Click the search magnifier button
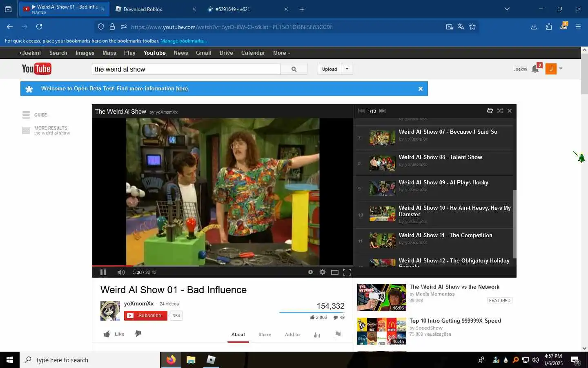This screenshot has height=368, width=588. click(x=294, y=69)
